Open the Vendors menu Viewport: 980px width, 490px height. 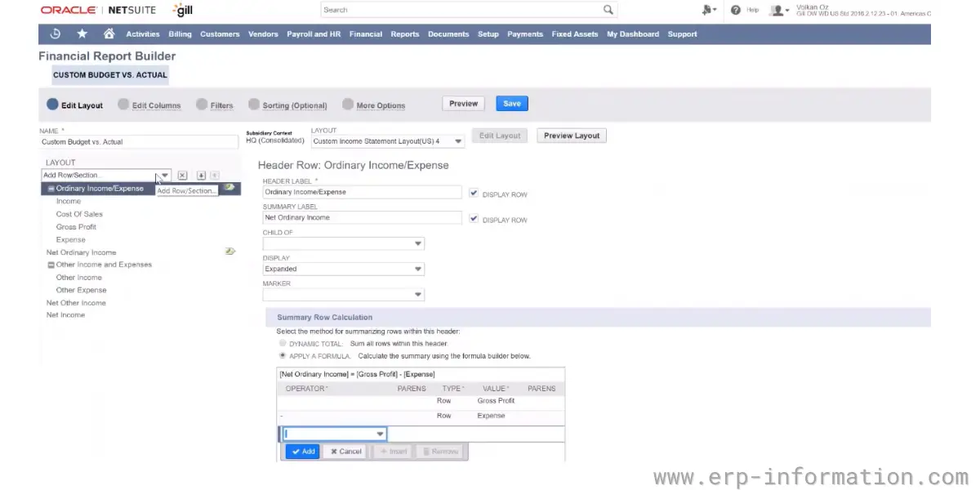click(x=263, y=34)
